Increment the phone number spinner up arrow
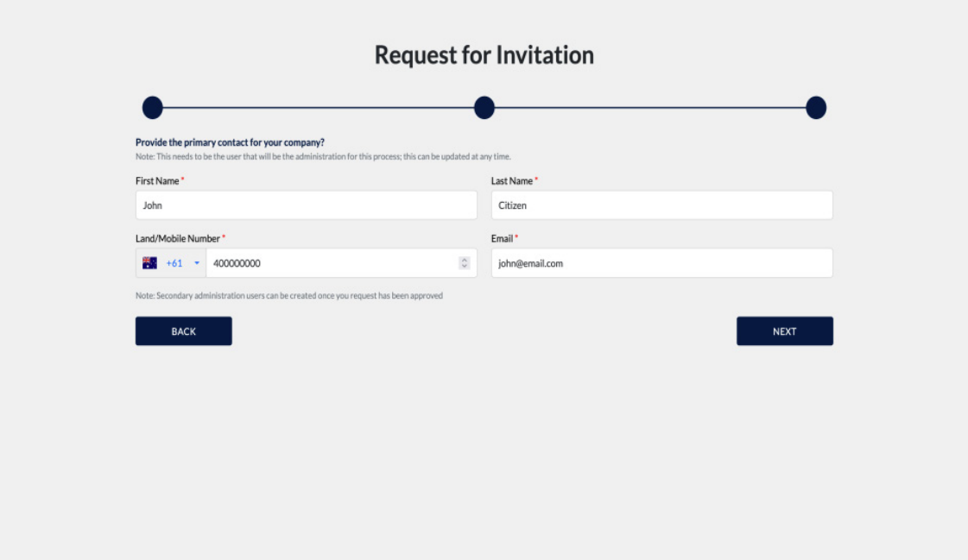Screen dimensions: 968x560 pyautogui.click(x=465, y=260)
